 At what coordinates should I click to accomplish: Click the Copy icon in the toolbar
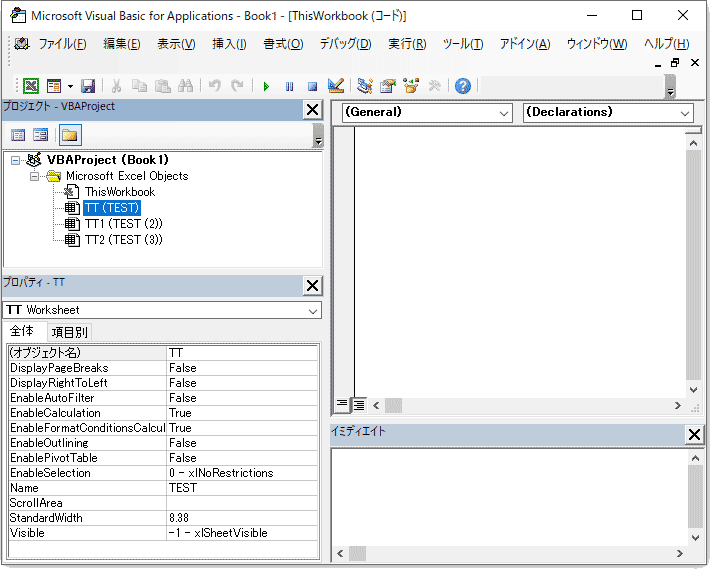pos(139,86)
